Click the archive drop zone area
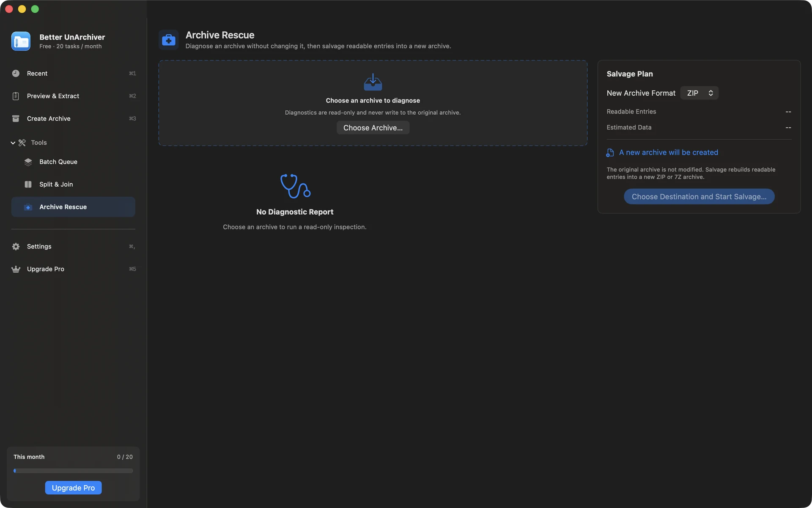The height and width of the screenshot is (508, 812). pos(373,103)
